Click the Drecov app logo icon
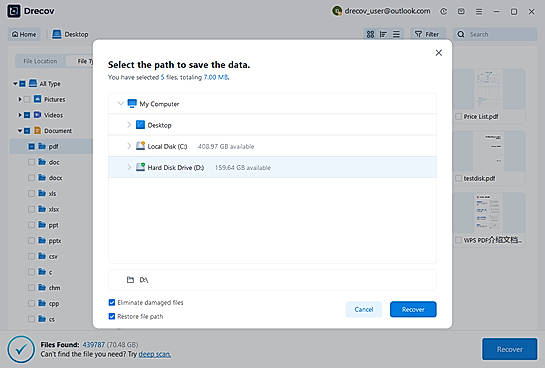 pyautogui.click(x=14, y=11)
